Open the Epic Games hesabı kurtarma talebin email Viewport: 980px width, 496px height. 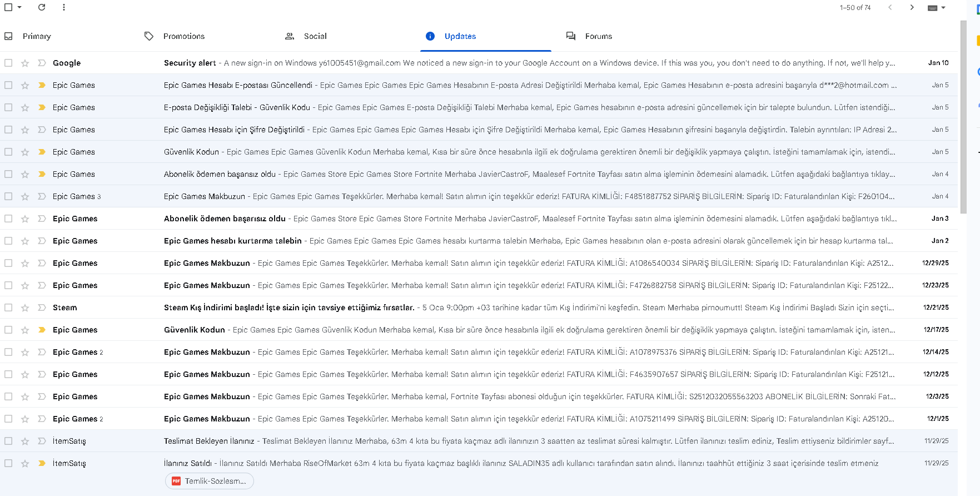(x=479, y=241)
